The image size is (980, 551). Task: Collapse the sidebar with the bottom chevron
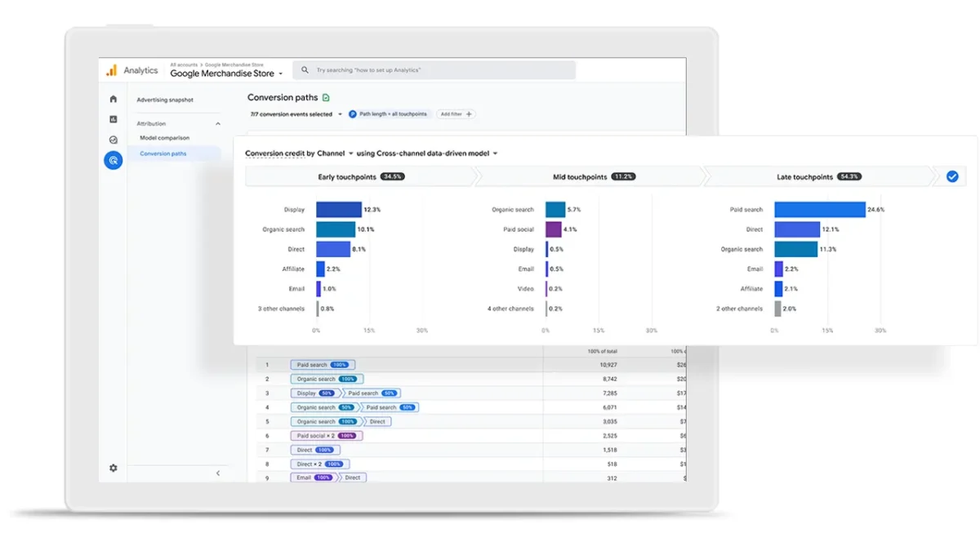tap(217, 473)
